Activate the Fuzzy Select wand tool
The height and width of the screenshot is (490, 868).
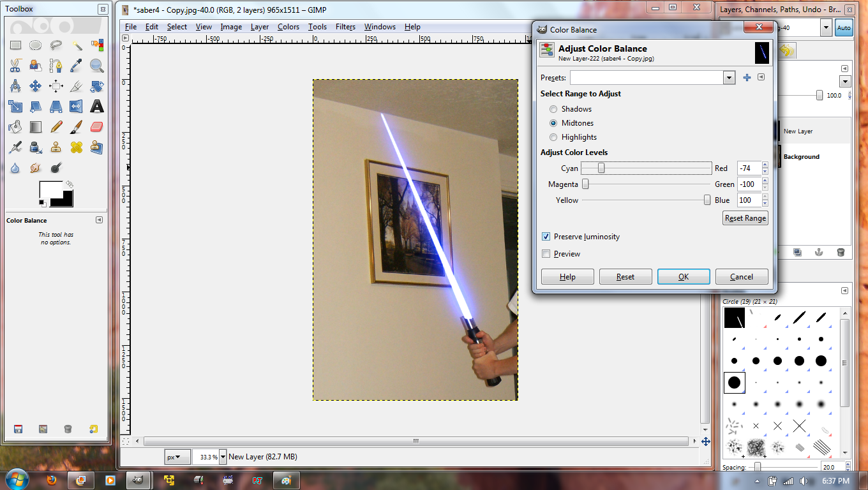[77, 45]
